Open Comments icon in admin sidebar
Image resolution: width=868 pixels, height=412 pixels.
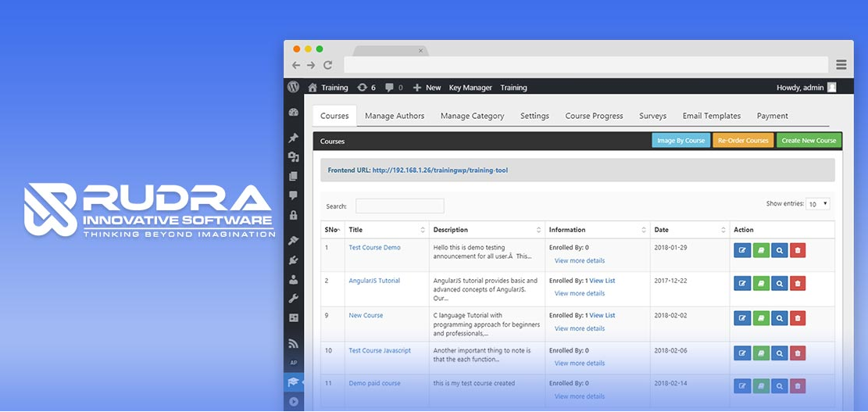294,195
